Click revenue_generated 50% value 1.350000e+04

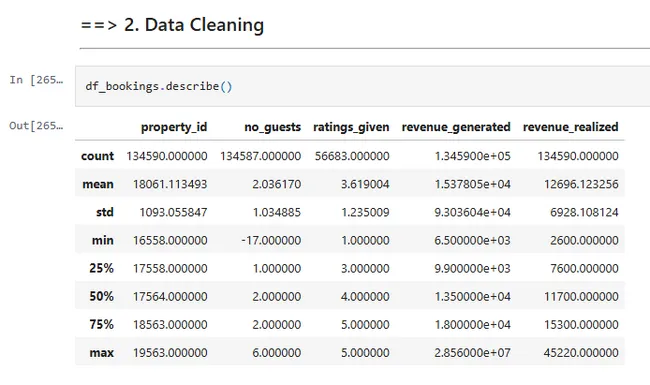tap(473, 296)
